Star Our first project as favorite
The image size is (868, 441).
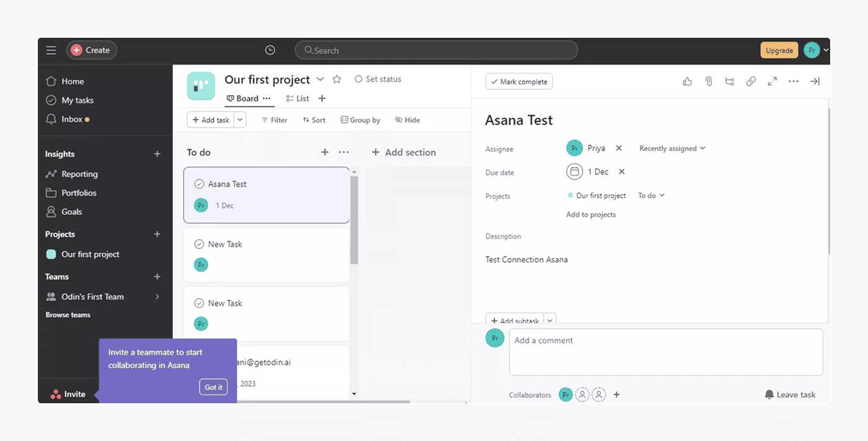[x=337, y=79]
